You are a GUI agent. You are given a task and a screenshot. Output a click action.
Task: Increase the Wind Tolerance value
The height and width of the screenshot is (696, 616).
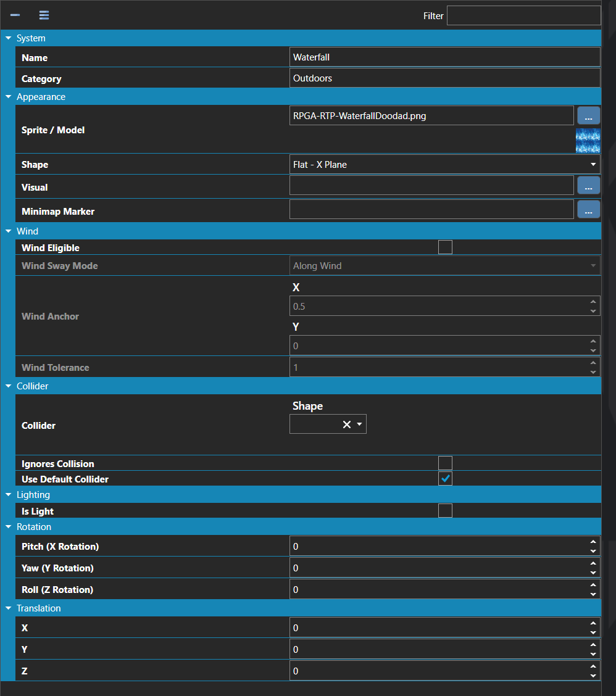pos(593,363)
